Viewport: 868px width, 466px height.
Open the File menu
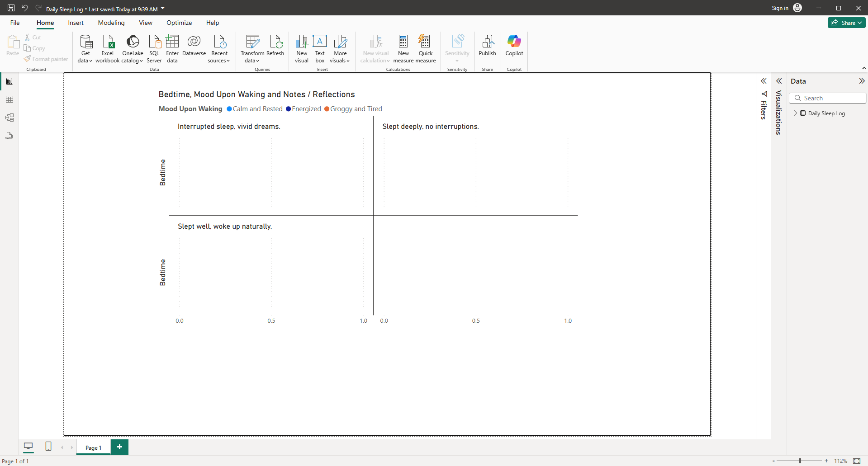(15, 23)
